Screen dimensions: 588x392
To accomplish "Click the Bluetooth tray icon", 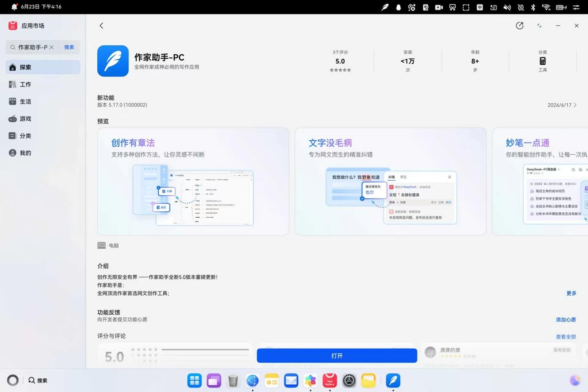I will (x=533, y=7).
